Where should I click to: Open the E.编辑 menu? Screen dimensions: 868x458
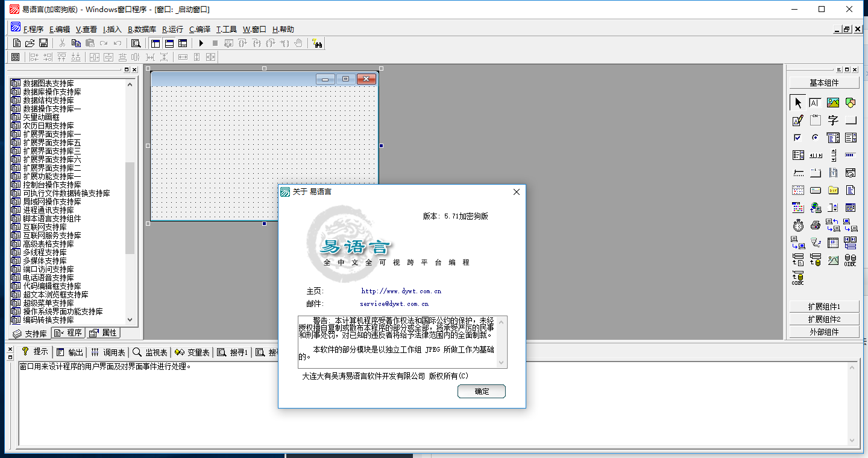tap(60, 29)
